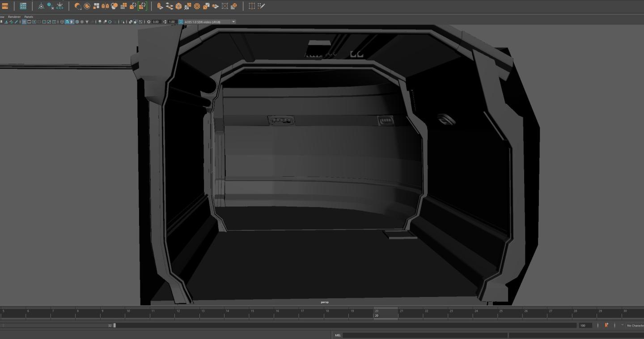The image size is (644, 339).
Task: Toggle use default material
Action: 72,21
